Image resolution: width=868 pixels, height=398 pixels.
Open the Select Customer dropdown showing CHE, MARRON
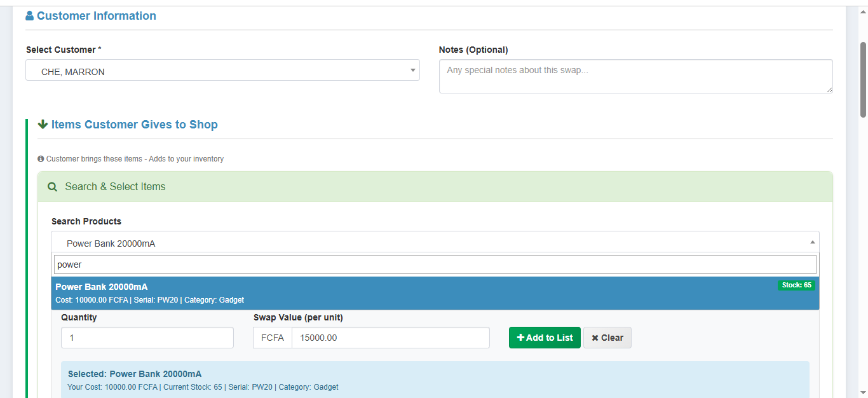[x=222, y=70]
